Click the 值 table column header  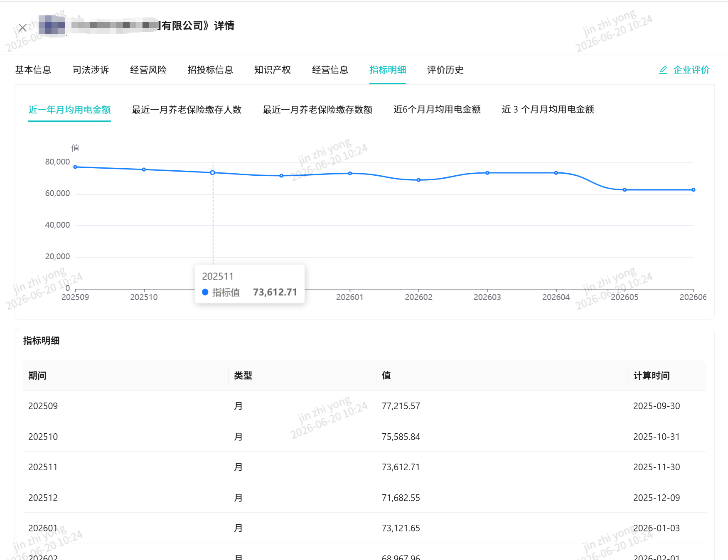coord(386,376)
